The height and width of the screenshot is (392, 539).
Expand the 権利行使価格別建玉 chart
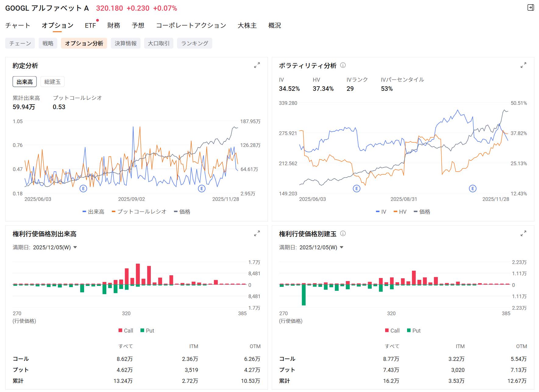coord(523,233)
